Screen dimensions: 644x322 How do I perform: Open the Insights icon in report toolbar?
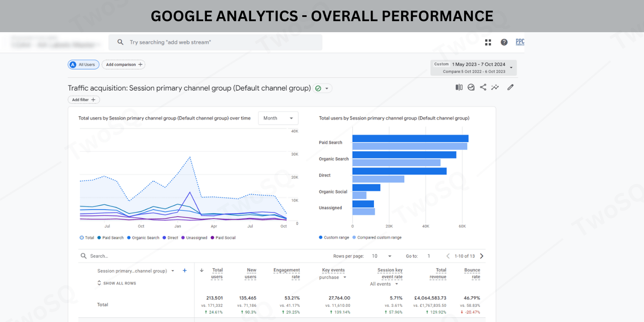coord(495,87)
